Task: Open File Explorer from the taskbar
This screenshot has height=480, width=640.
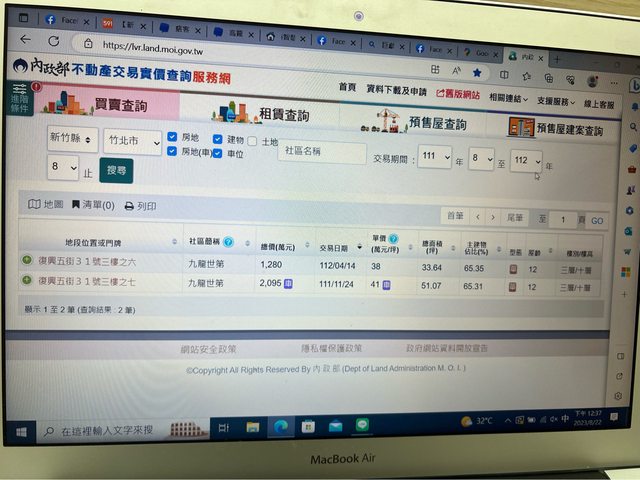Action: (x=252, y=427)
